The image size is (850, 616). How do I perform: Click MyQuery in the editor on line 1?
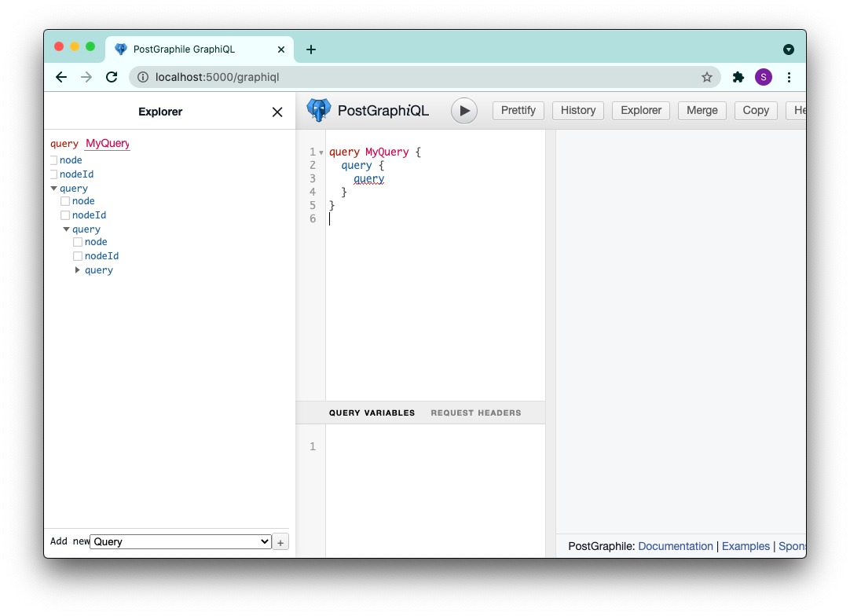click(387, 152)
